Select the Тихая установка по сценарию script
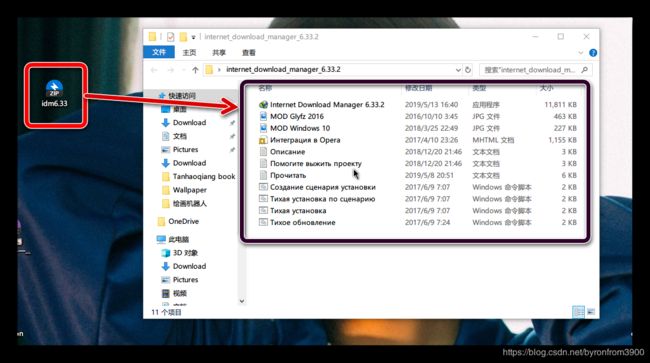Image resolution: width=650 pixels, height=363 pixels. (323, 199)
